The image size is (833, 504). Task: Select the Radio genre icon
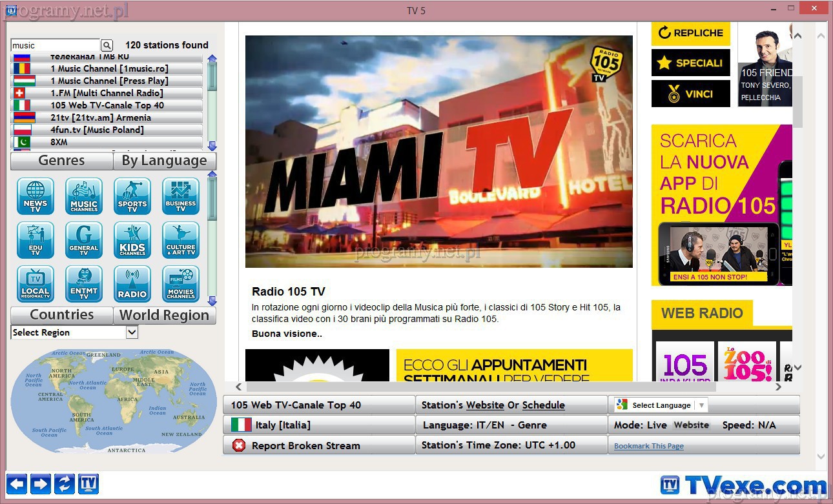(x=132, y=284)
